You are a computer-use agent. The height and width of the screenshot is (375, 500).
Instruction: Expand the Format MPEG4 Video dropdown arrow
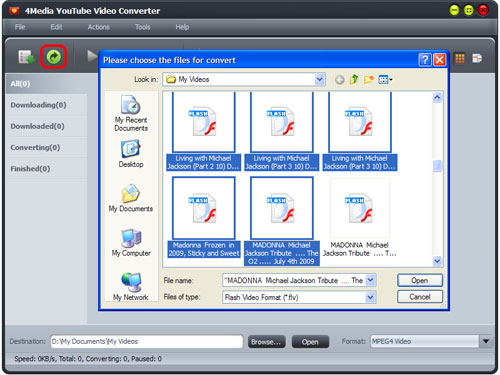pos(486,341)
